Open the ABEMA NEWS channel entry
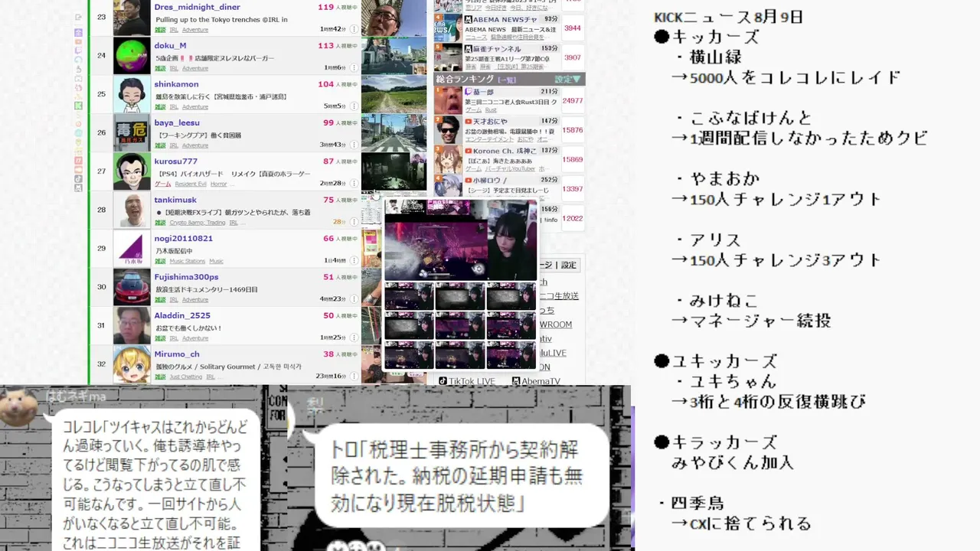Screen dimensions: 980x551 click(509, 28)
